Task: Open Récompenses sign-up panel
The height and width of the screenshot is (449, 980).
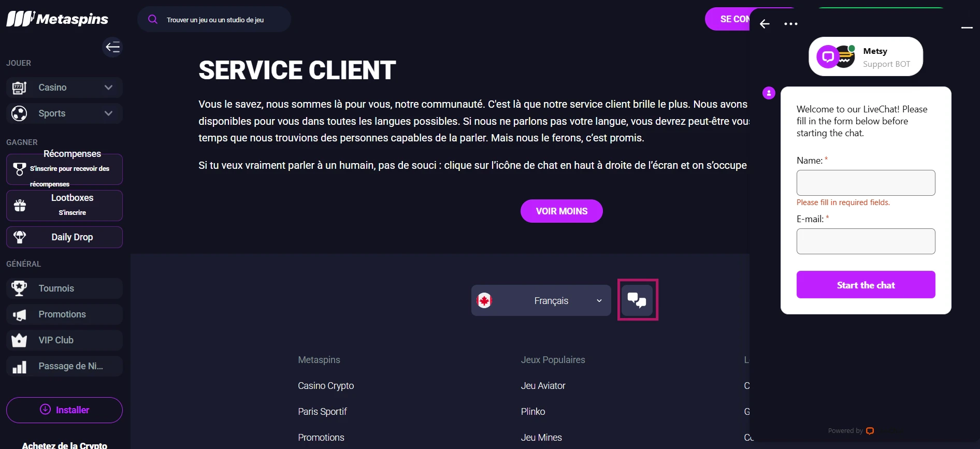Action: pyautogui.click(x=64, y=169)
